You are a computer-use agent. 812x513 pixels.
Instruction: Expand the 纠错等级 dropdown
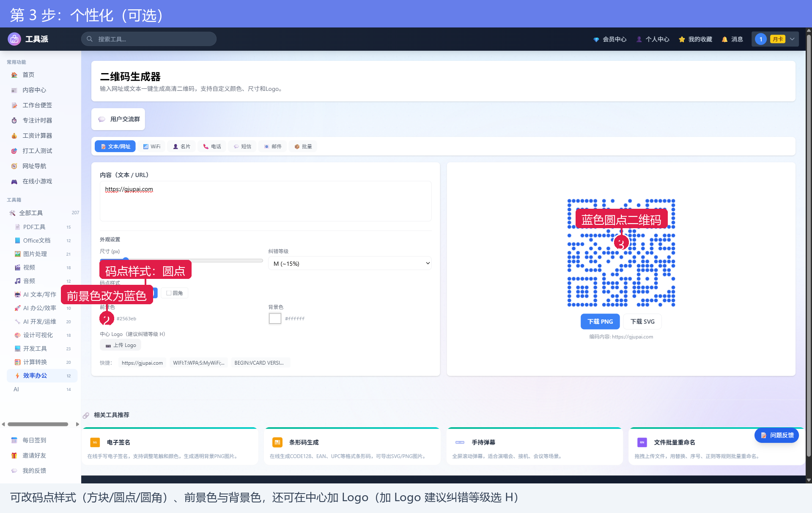(350, 263)
